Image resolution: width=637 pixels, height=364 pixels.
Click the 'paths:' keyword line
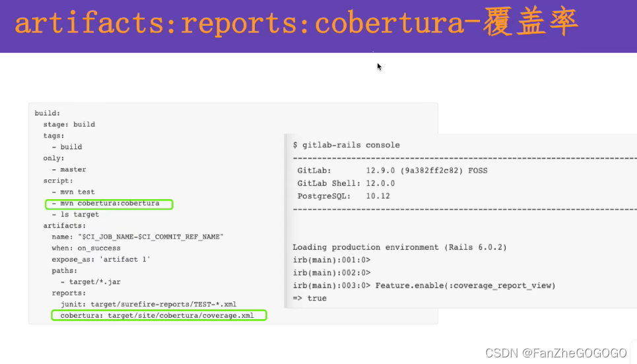(64, 270)
